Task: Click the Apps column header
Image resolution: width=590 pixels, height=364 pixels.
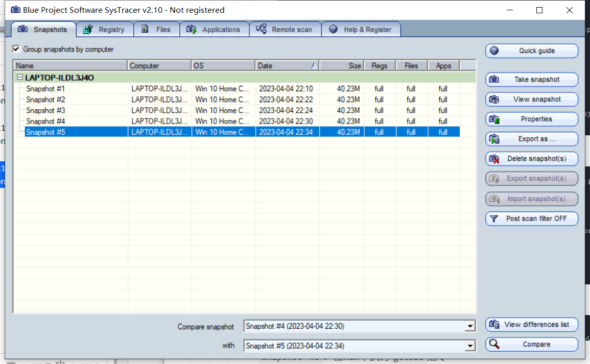Action: tap(443, 65)
